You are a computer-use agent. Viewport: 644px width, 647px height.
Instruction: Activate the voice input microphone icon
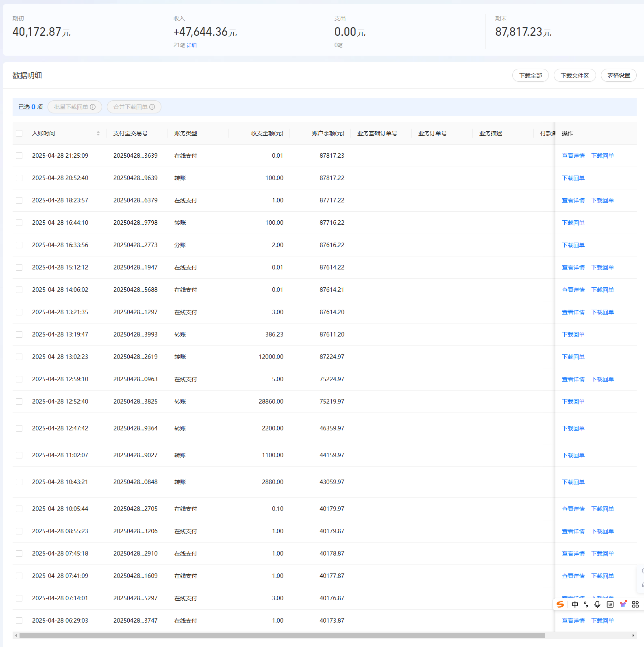coord(597,604)
